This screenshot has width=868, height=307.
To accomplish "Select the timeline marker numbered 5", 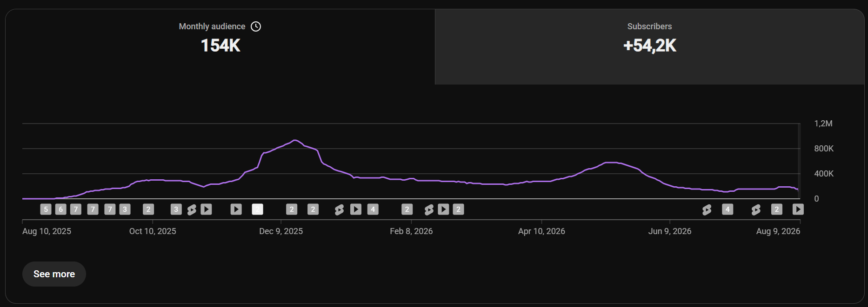I will tap(46, 209).
